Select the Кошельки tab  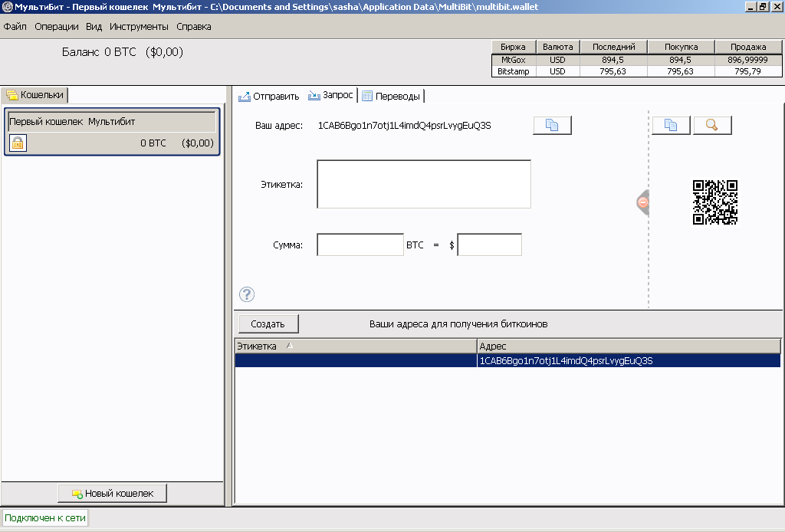tap(35, 94)
